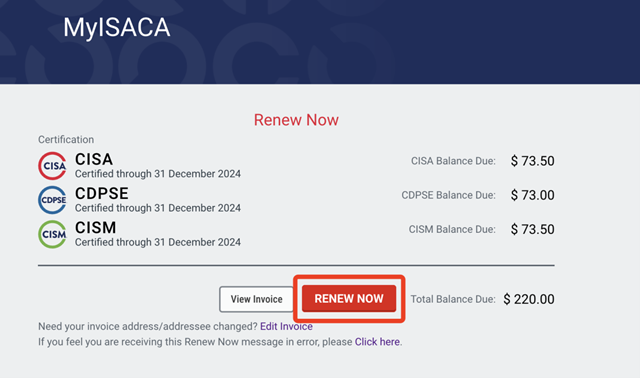Click the CDPSE Balance Due label
This screenshot has width=640, height=378.
449,195
